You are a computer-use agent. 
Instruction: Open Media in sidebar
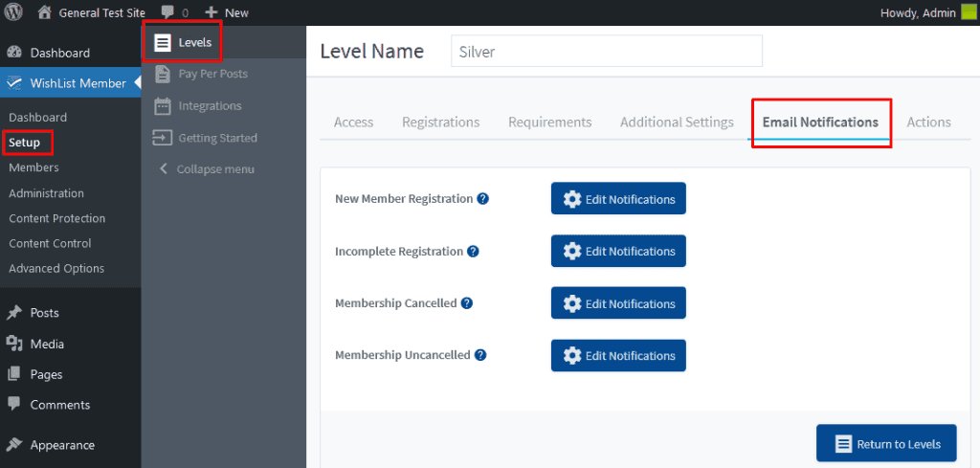[x=47, y=344]
